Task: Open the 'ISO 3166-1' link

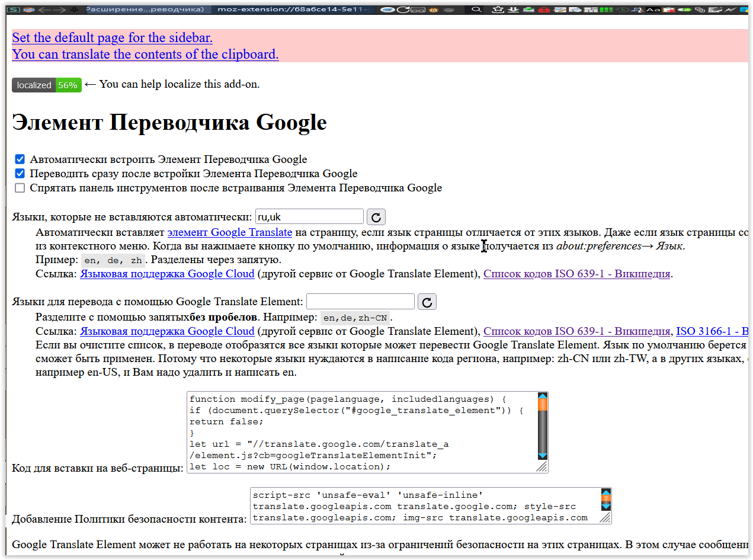Action: [712, 331]
